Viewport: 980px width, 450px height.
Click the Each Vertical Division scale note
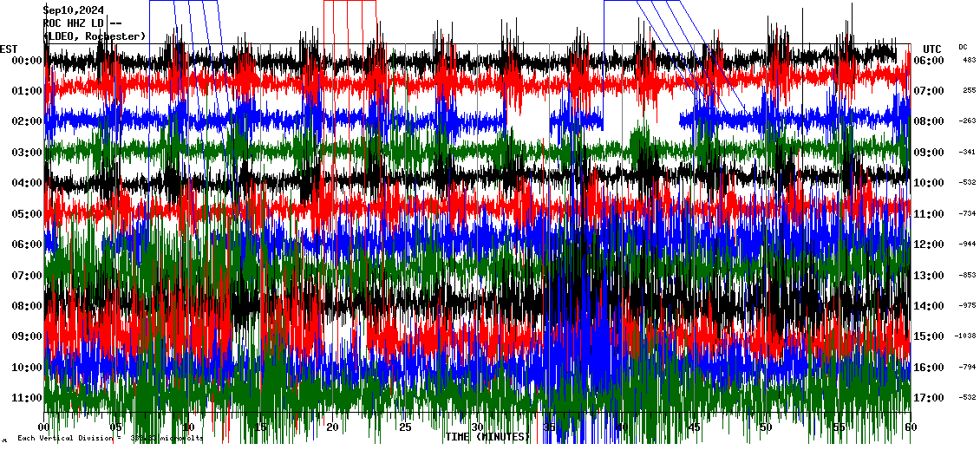pos(108,438)
